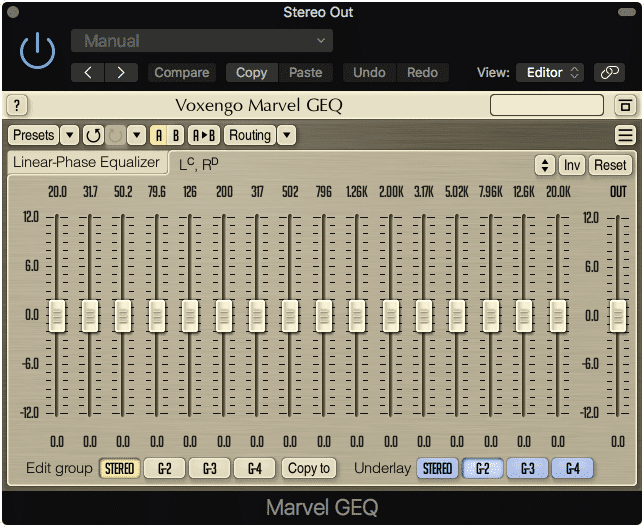Click the 12.6K band slider handle

click(524, 315)
